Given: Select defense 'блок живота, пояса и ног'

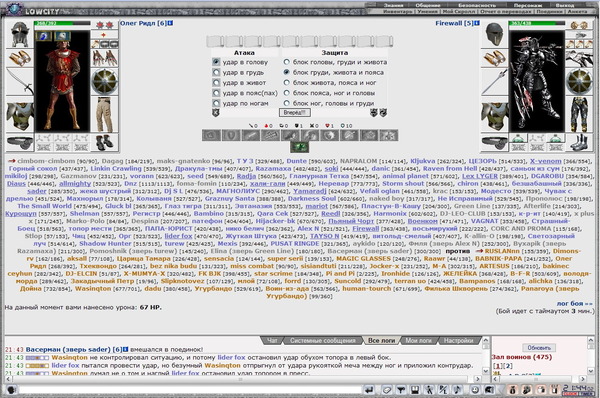Looking at the screenshot, I should point(286,83).
